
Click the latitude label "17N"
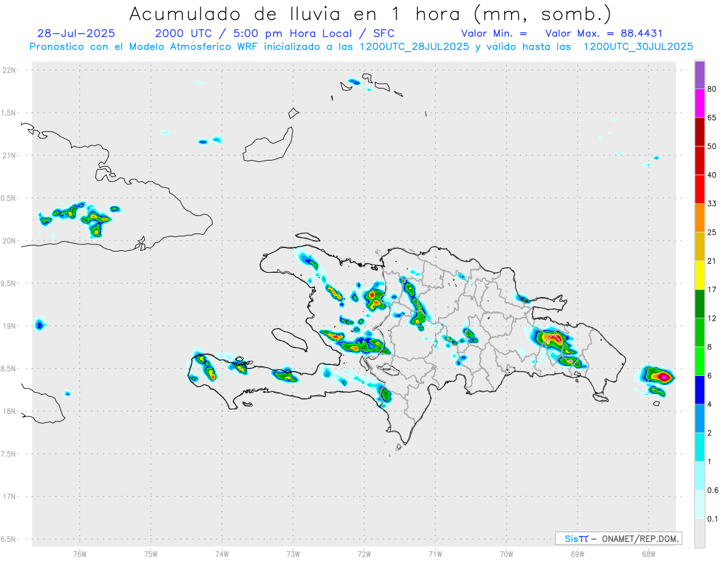point(10,497)
